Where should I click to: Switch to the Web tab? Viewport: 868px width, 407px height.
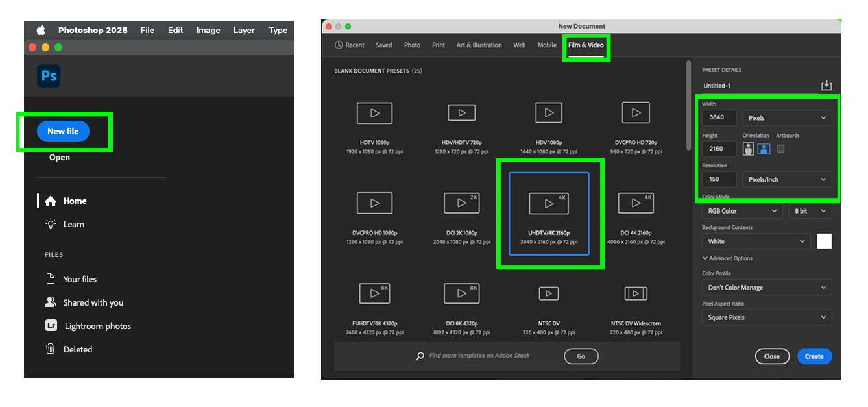pyautogui.click(x=520, y=45)
